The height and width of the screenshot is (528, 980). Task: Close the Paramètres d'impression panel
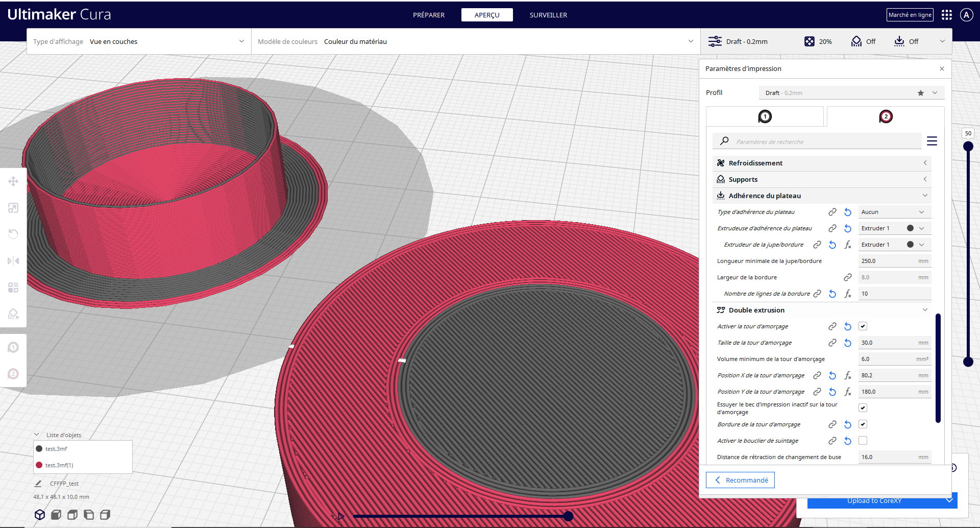[942, 68]
